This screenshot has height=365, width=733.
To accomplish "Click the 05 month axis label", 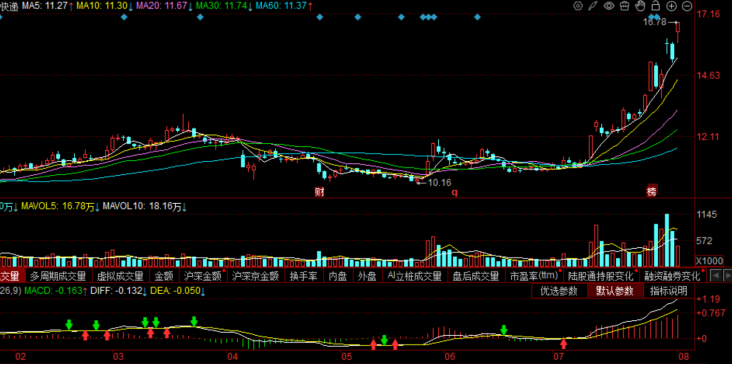I will pos(346,357).
